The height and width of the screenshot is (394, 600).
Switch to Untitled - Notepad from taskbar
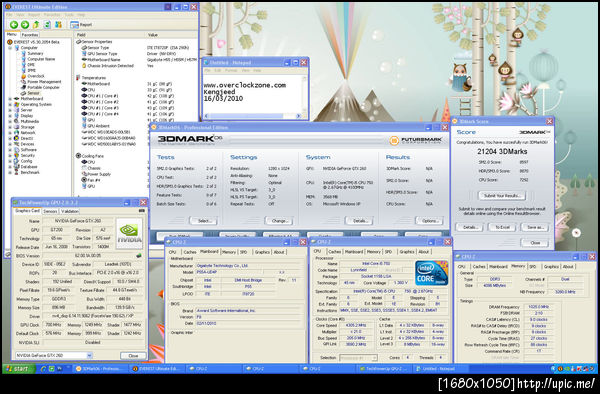click(440, 369)
